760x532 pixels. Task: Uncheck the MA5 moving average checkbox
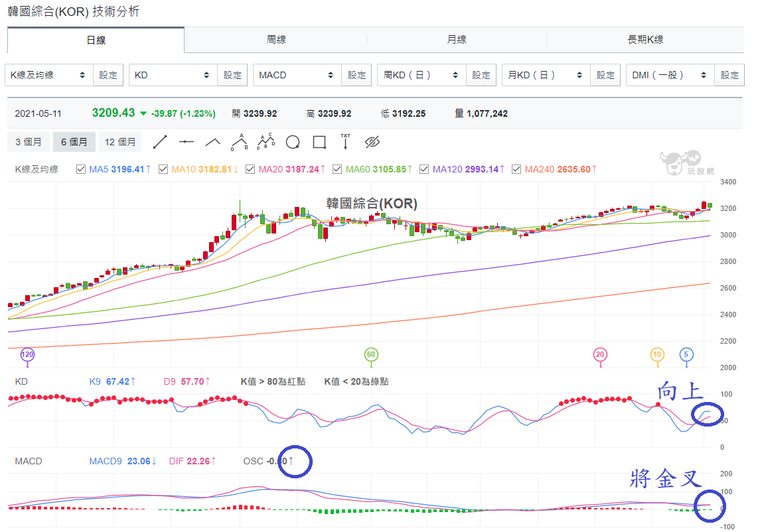[x=81, y=169]
